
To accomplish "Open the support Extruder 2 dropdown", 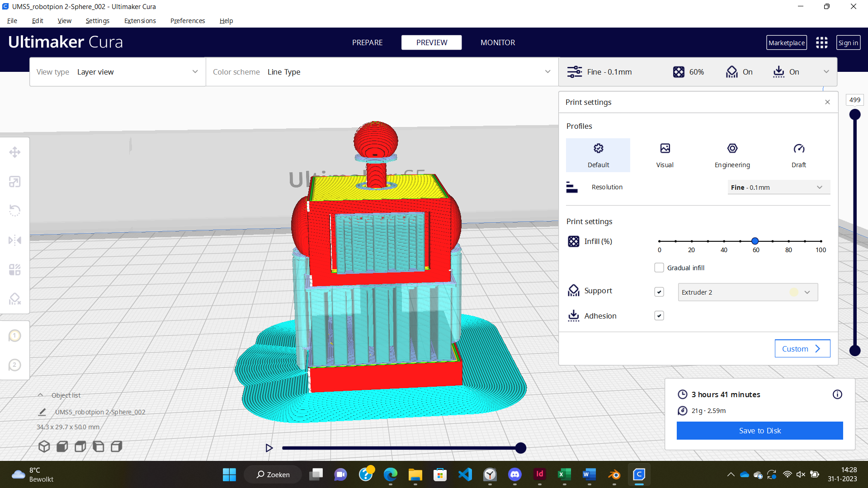I will pyautogui.click(x=748, y=292).
